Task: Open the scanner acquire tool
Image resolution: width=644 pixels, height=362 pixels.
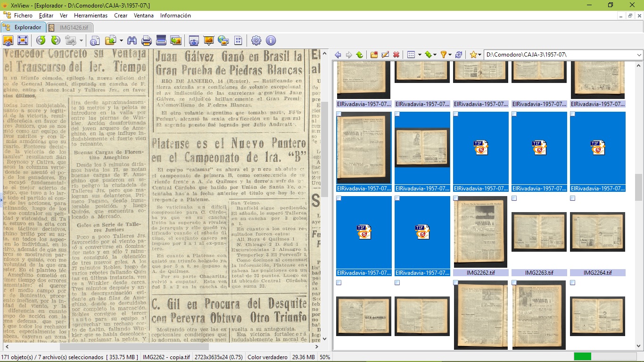Action: 161,41
